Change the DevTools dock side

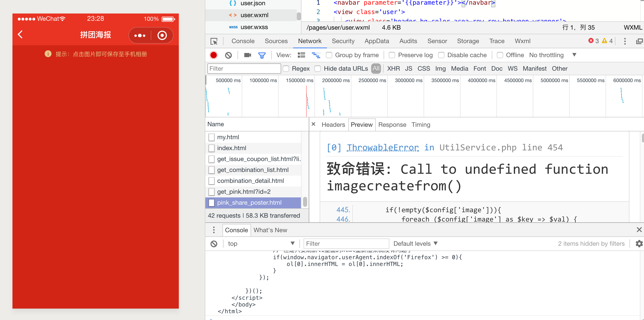[639, 41]
